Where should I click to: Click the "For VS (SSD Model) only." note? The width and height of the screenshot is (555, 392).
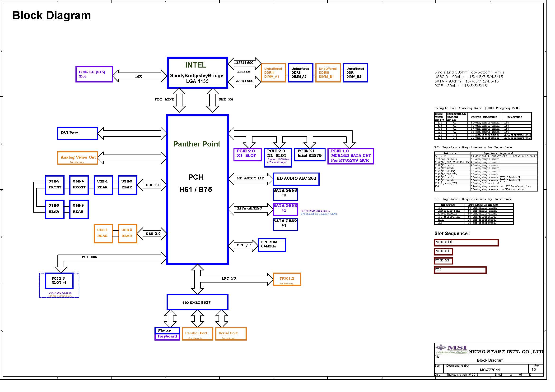(315, 211)
